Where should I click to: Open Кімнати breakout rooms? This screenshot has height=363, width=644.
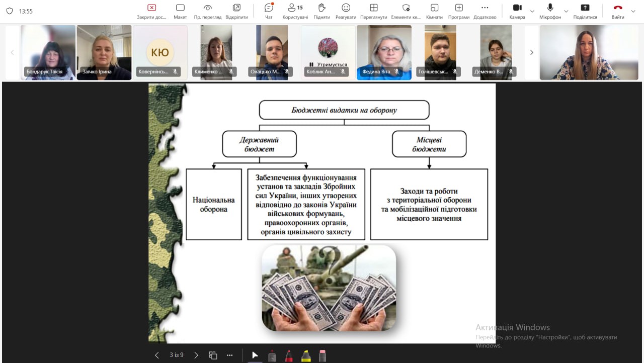point(434,11)
